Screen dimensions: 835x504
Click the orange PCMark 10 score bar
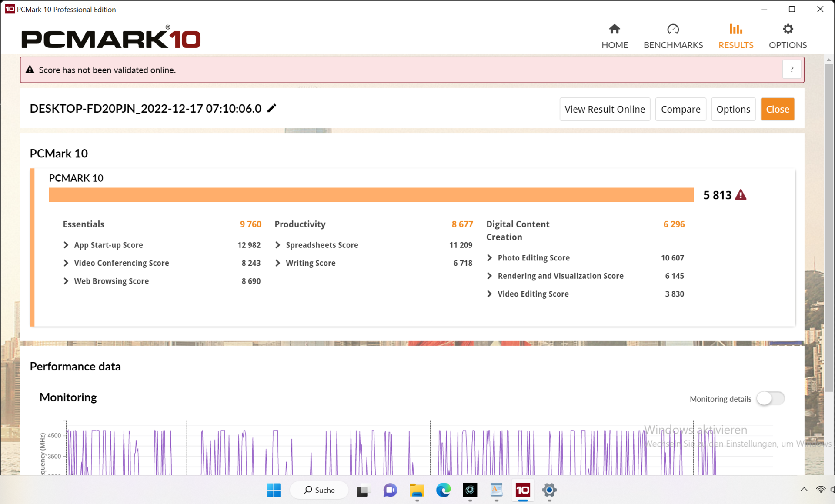[371, 195]
